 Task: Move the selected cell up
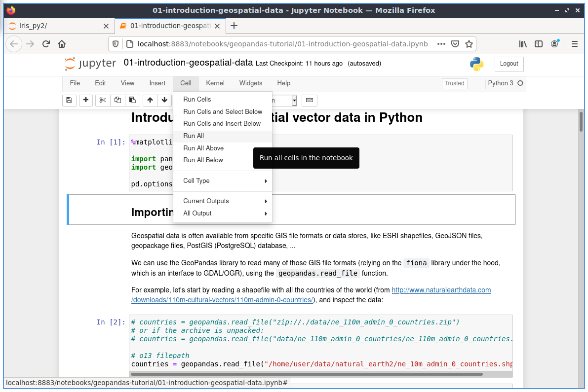pos(150,100)
